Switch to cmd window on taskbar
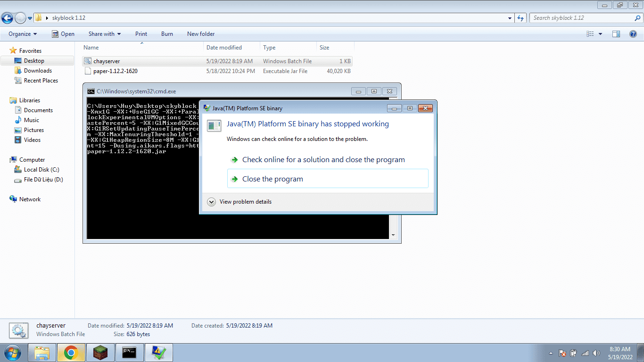The image size is (644, 362). [130, 353]
